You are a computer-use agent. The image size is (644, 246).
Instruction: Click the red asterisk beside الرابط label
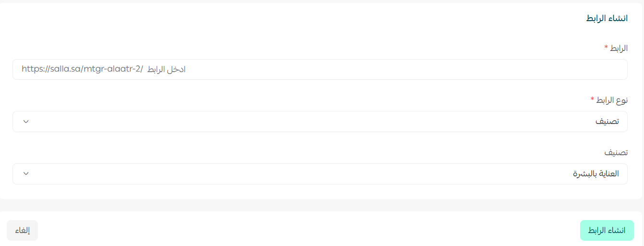pyautogui.click(x=606, y=48)
